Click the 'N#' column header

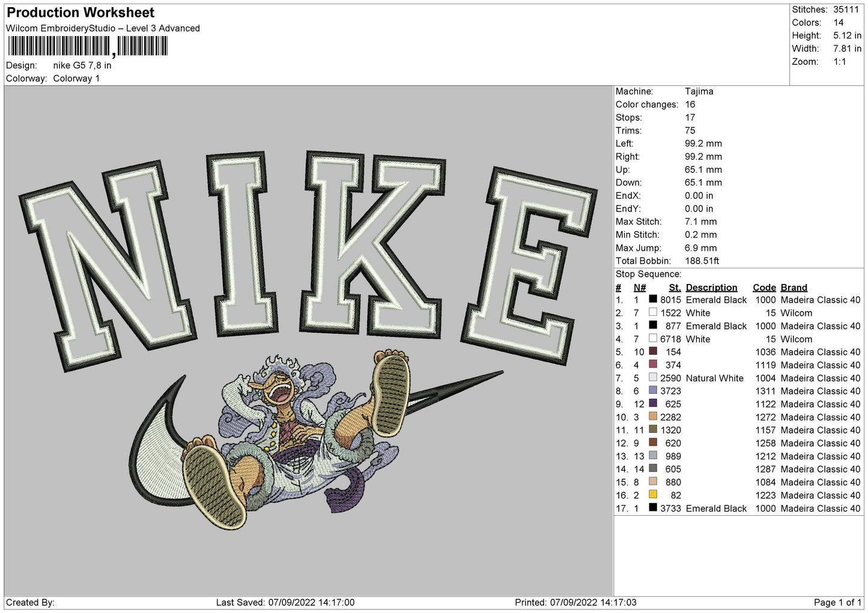coord(640,288)
